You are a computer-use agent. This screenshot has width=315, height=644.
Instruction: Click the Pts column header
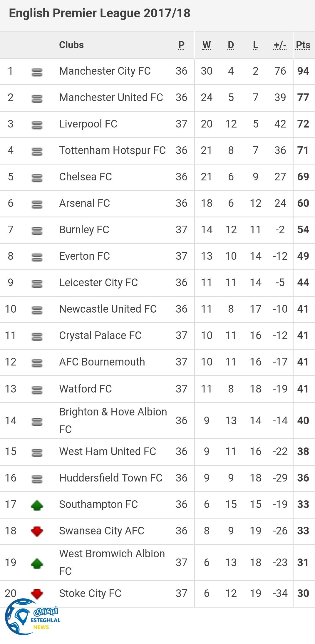pyautogui.click(x=303, y=45)
